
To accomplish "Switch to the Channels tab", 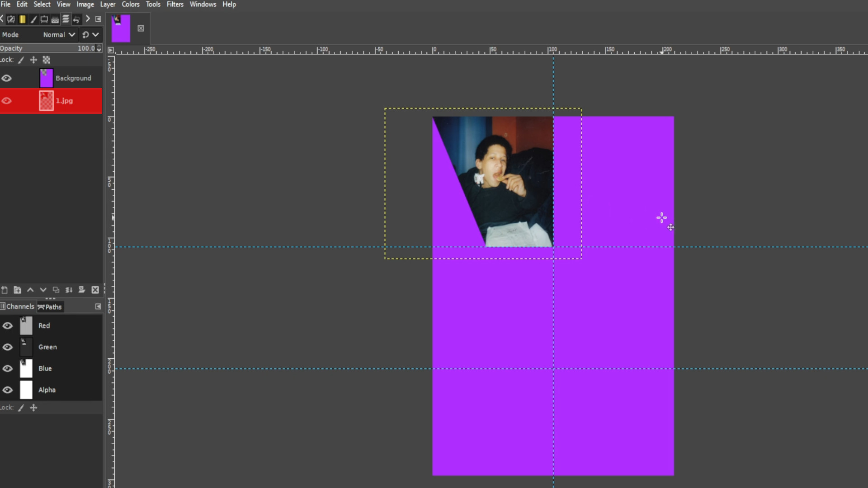I will pos(17,306).
